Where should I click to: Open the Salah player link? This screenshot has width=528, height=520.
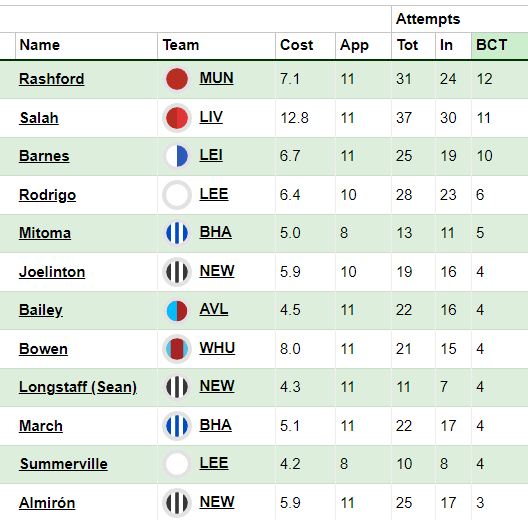[x=39, y=118]
